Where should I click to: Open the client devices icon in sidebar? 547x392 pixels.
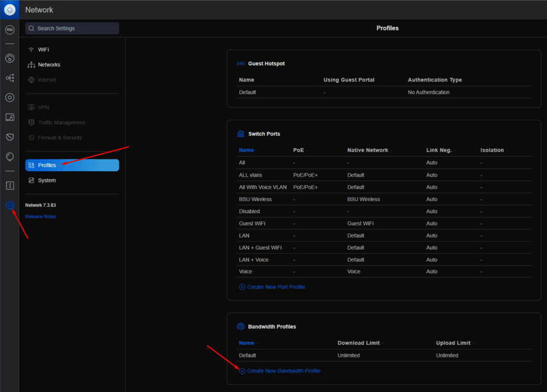[10, 117]
